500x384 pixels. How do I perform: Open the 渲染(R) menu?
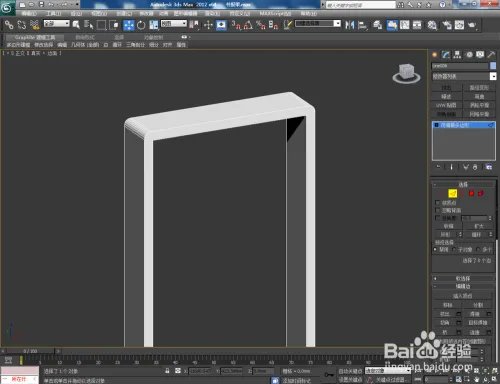pos(213,13)
